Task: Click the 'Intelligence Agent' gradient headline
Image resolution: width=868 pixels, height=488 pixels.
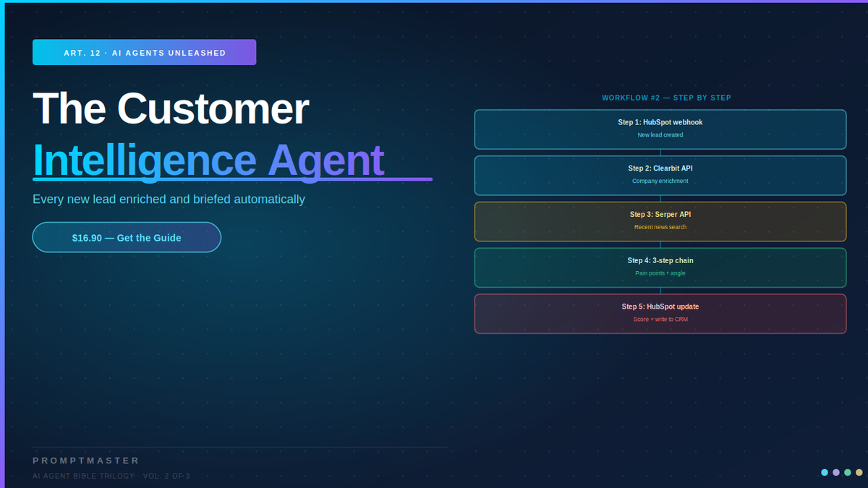Action: pyautogui.click(x=208, y=160)
